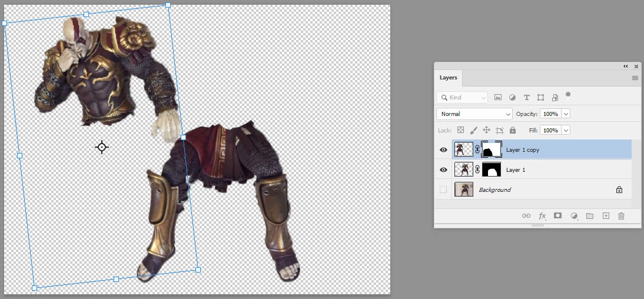Open the Layers panel options menu

click(x=635, y=78)
